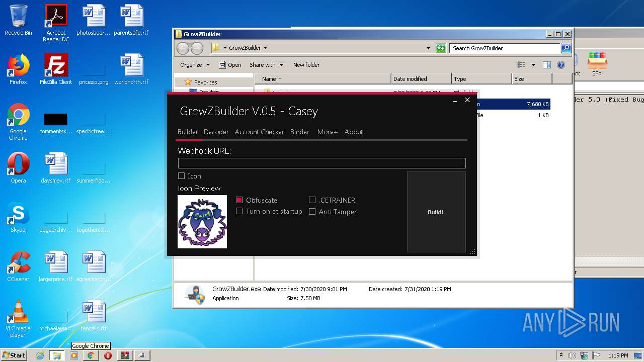Click the search magnifier in Explorer
644x362 pixels.
tap(566, 48)
